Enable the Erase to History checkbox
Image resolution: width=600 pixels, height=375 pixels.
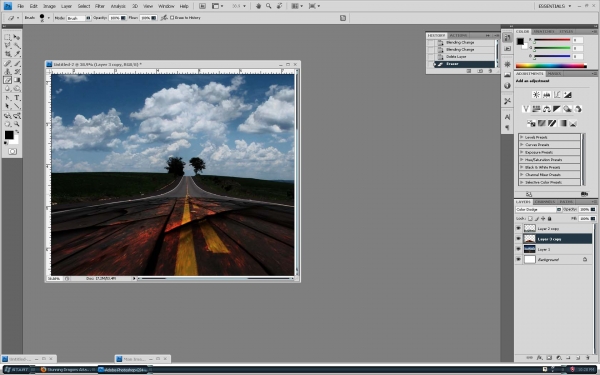[172, 18]
